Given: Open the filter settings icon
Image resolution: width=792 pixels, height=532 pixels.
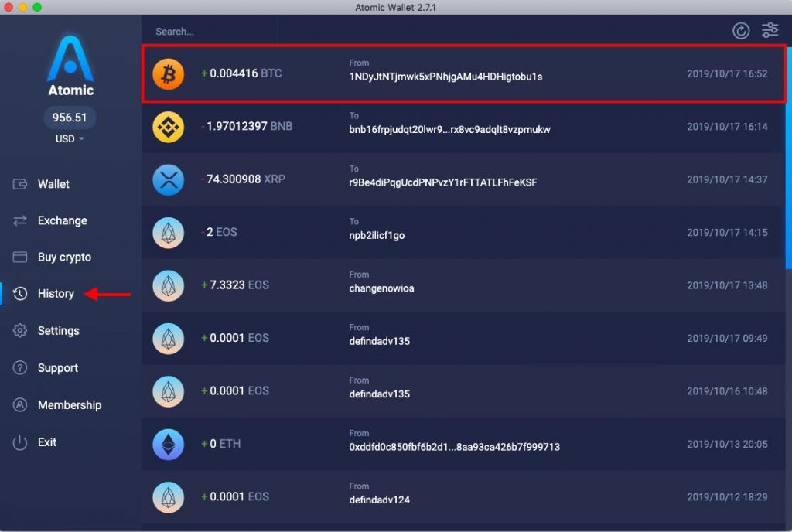Looking at the screenshot, I should 770,30.
